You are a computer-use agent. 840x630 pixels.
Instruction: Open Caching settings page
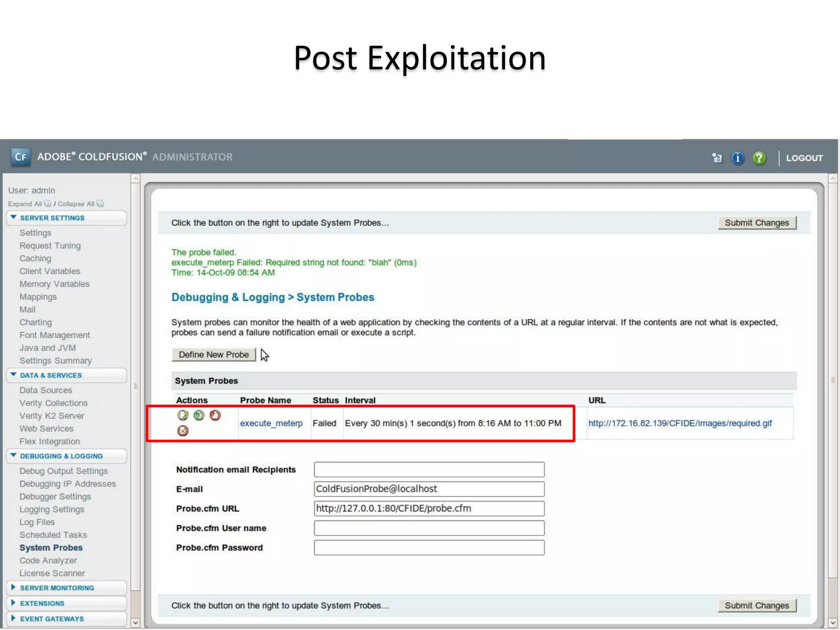click(35, 258)
